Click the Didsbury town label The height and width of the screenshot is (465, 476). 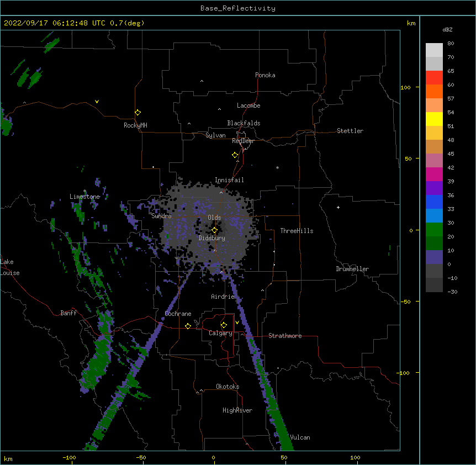(212, 238)
